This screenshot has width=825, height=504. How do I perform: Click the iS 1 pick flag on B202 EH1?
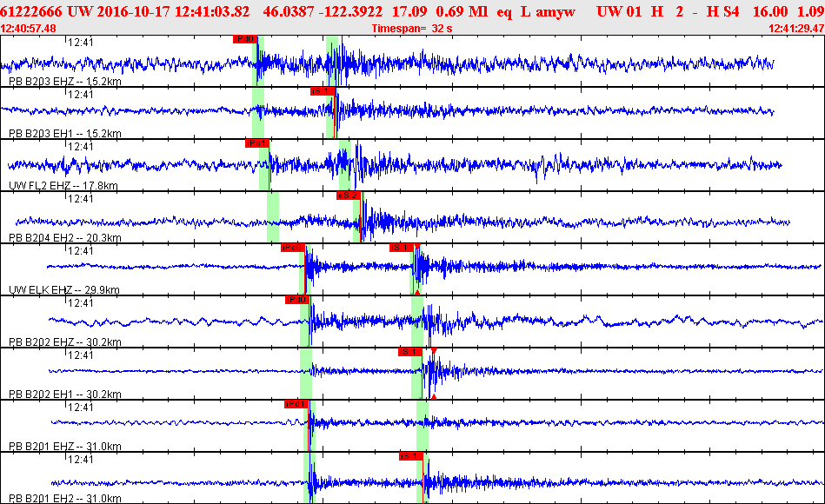(x=409, y=351)
